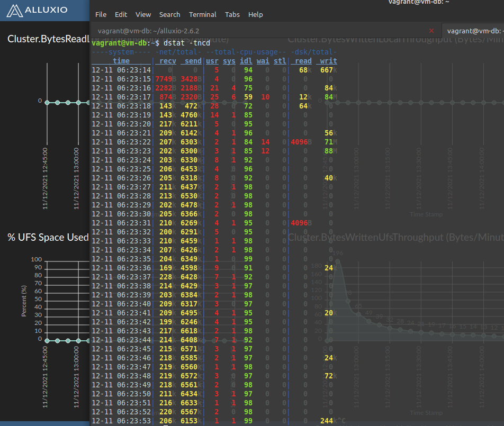This screenshot has width=504, height=426.
Task: Click the 'Percent (%)' axis label
Action: pyautogui.click(x=24, y=301)
